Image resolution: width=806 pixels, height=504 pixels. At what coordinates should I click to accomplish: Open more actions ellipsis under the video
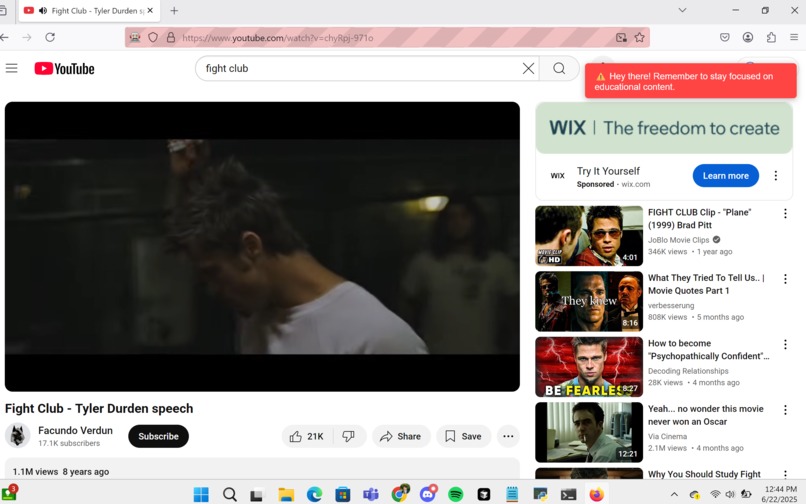point(508,436)
